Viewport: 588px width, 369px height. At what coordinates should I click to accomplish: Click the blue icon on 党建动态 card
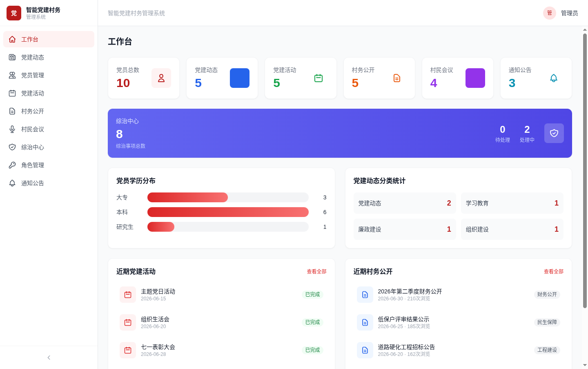(x=240, y=78)
